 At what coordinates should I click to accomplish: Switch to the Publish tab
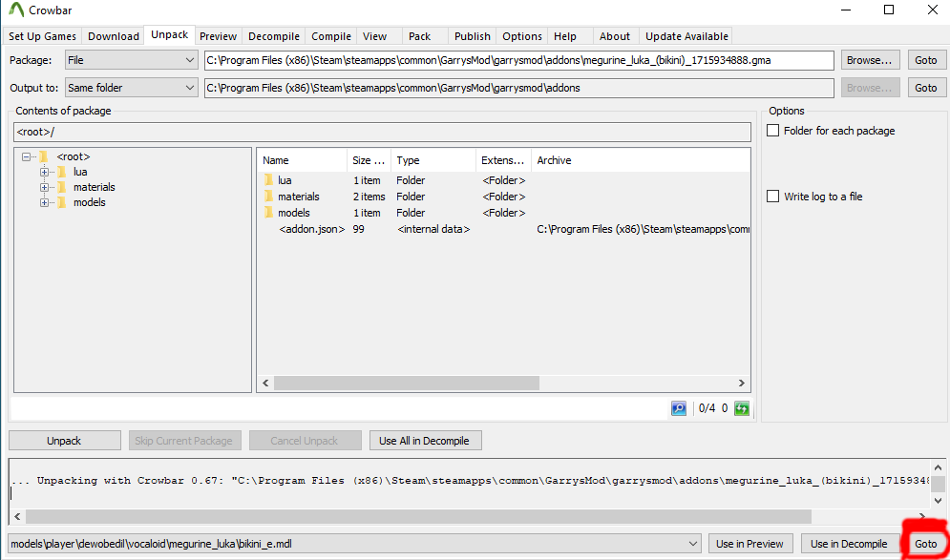coord(473,36)
